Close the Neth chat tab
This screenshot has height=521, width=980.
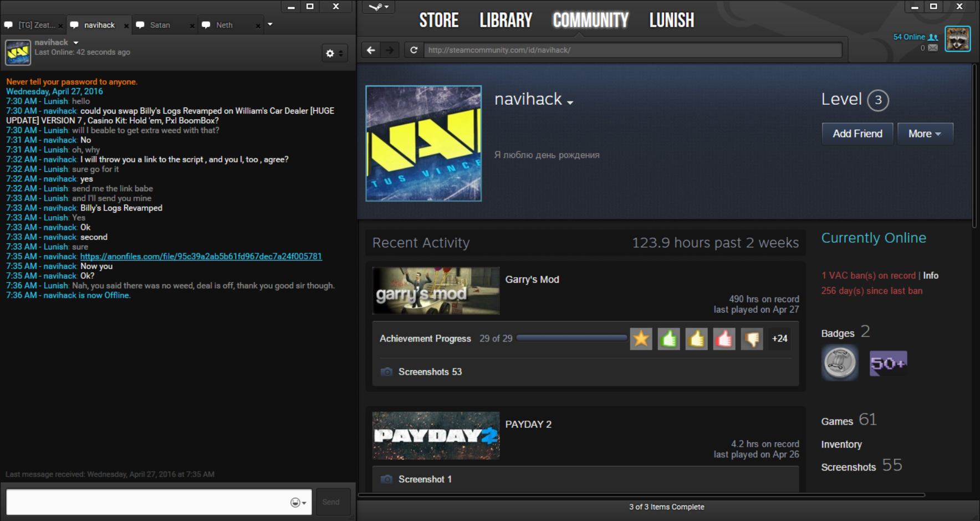point(258,25)
